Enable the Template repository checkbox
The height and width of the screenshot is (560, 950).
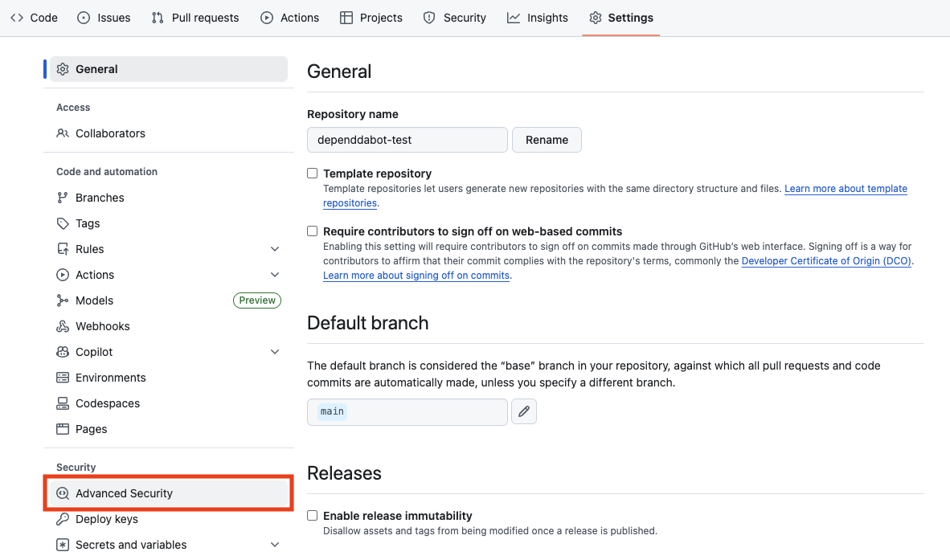313,174
